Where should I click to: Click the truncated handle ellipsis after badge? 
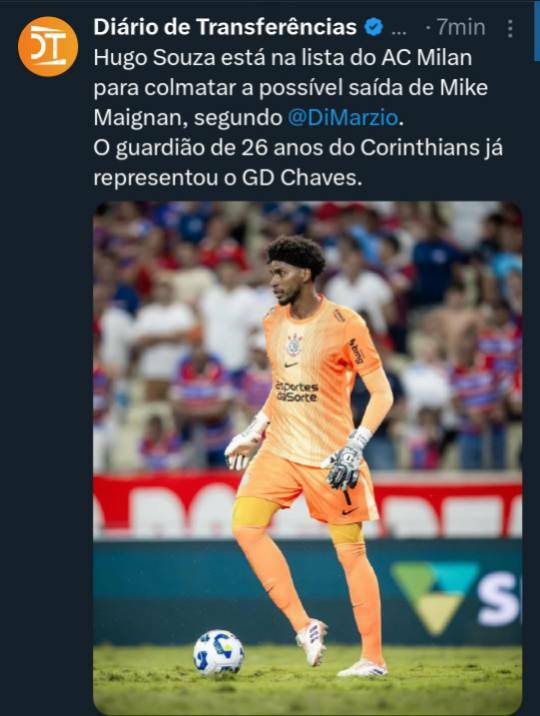pos(399,30)
